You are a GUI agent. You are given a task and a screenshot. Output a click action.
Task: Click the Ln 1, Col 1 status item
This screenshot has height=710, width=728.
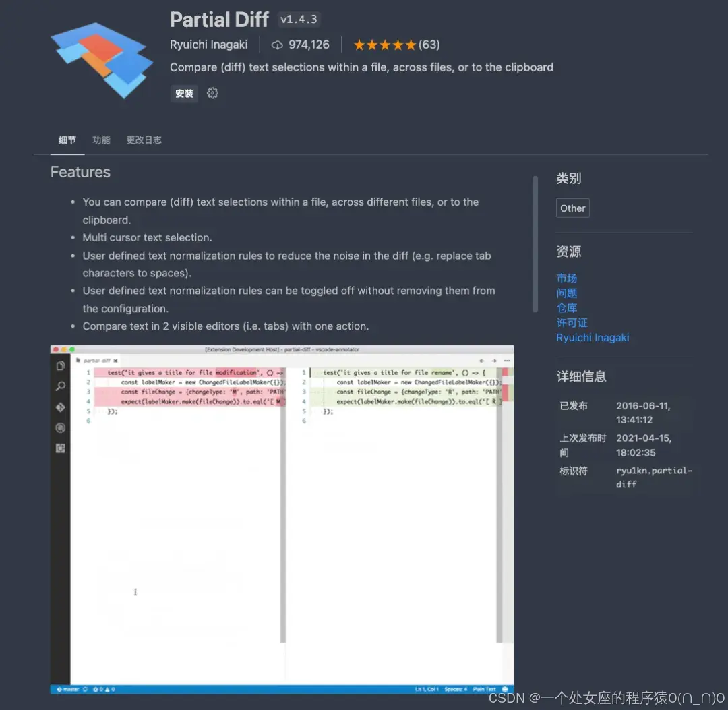pyautogui.click(x=427, y=690)
